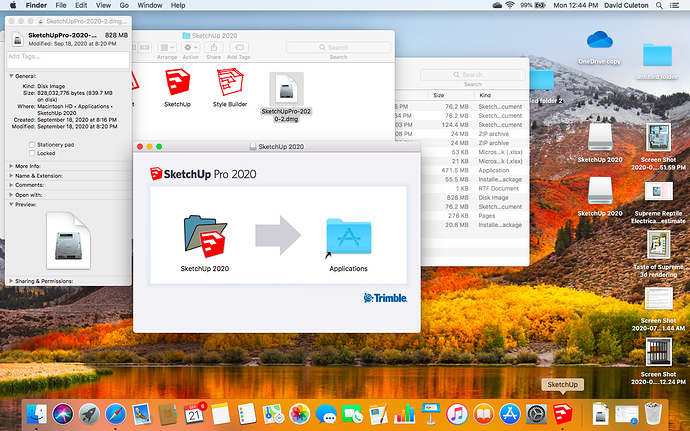Open the View menu
Viewport: 690px width, 431px height.
pos(103,5)
